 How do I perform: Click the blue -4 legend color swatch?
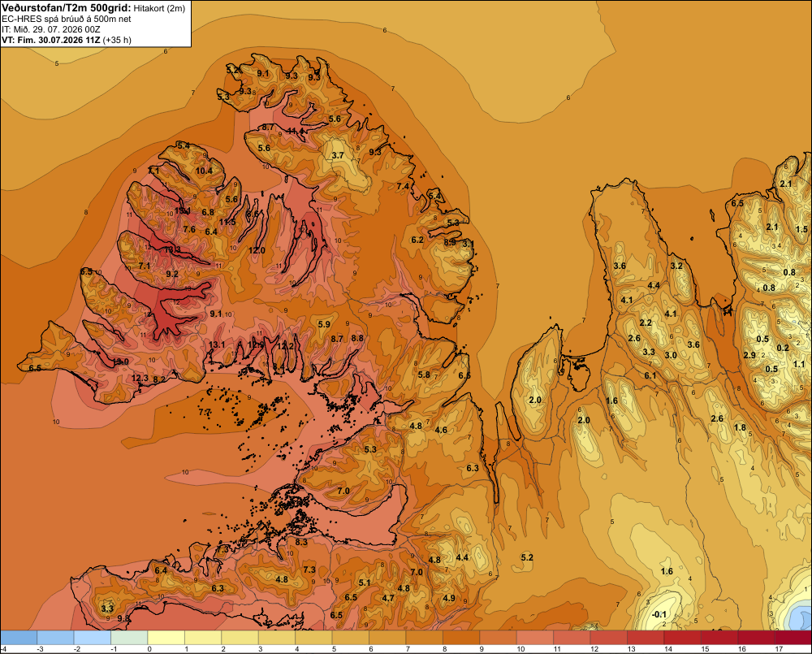pyautogui.click(x=19, y=638)
